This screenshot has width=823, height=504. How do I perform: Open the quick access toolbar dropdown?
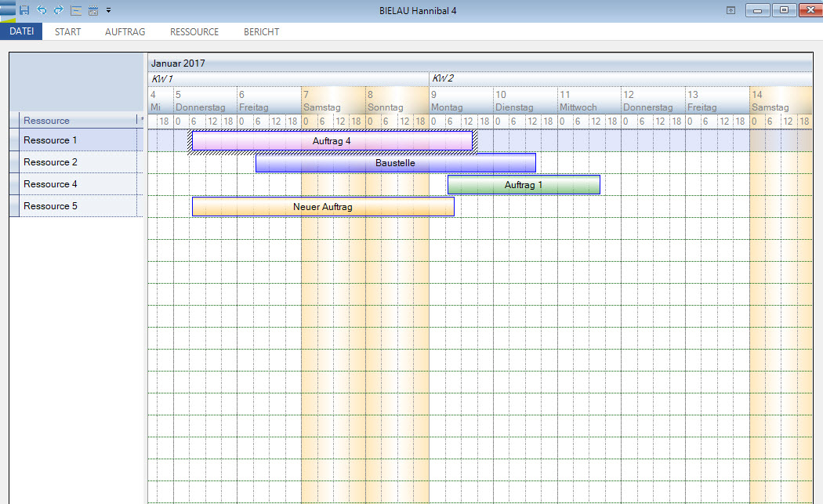pyautogui.click(x=109, y=10)
